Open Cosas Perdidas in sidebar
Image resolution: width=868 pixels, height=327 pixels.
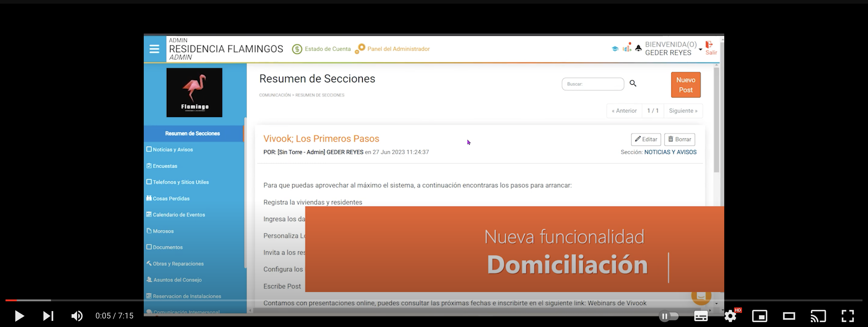coord(171,198)
